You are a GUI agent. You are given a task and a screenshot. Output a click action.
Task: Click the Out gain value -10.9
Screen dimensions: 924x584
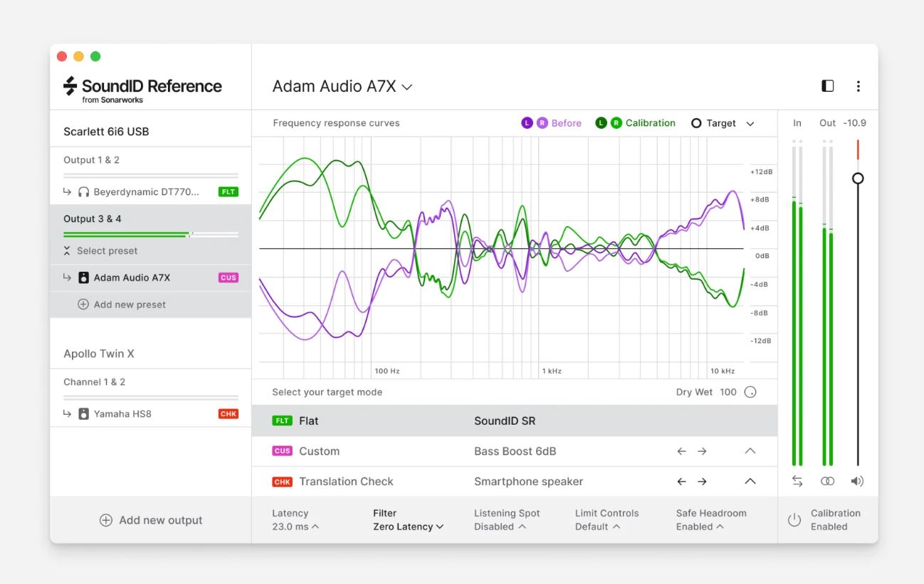[854, 123]
